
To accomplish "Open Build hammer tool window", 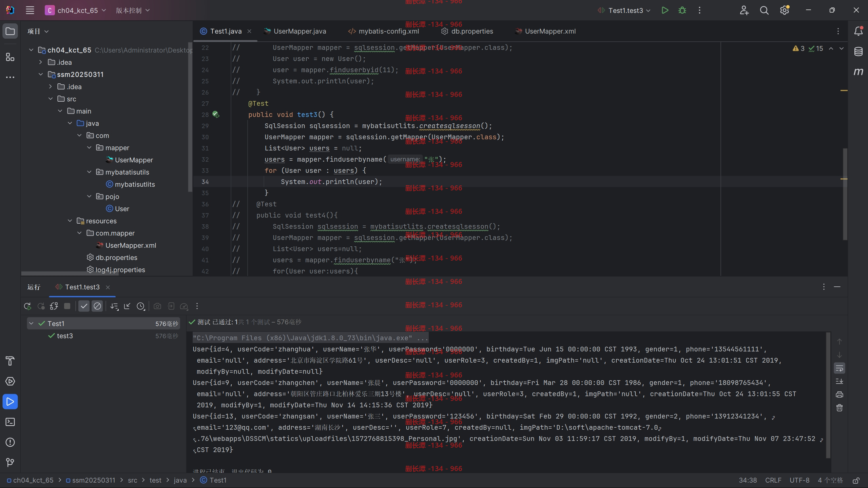I will click(10, 361).
